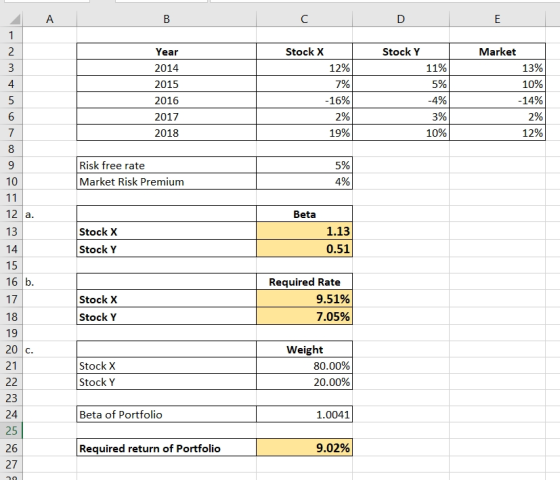The width and height of the screenshot is (560, 480).
Task: Select the Market Risk Premium 4% cell
Action: 304,181
